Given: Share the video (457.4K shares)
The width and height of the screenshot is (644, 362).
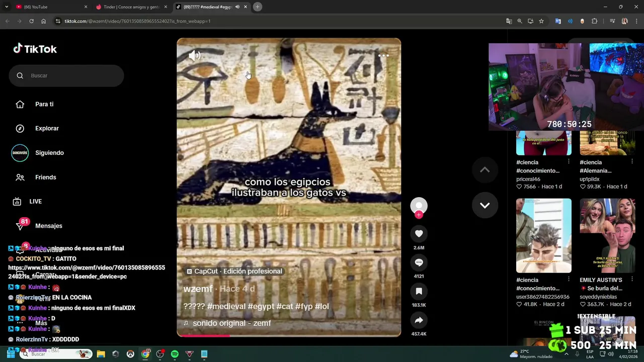Looking at the screenshot, I should [x=419, y=320].
